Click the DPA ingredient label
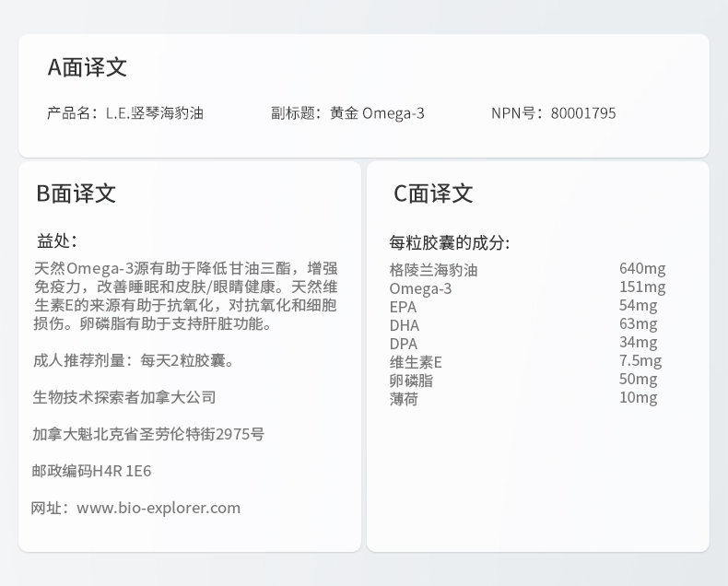 (x=404, y=344)
